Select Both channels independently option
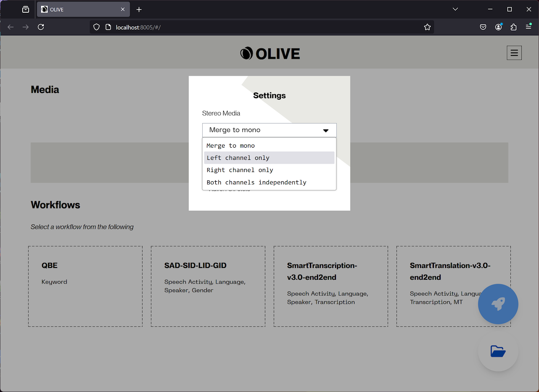The width and height of the screenshot is (539, 392). [269, 182]
